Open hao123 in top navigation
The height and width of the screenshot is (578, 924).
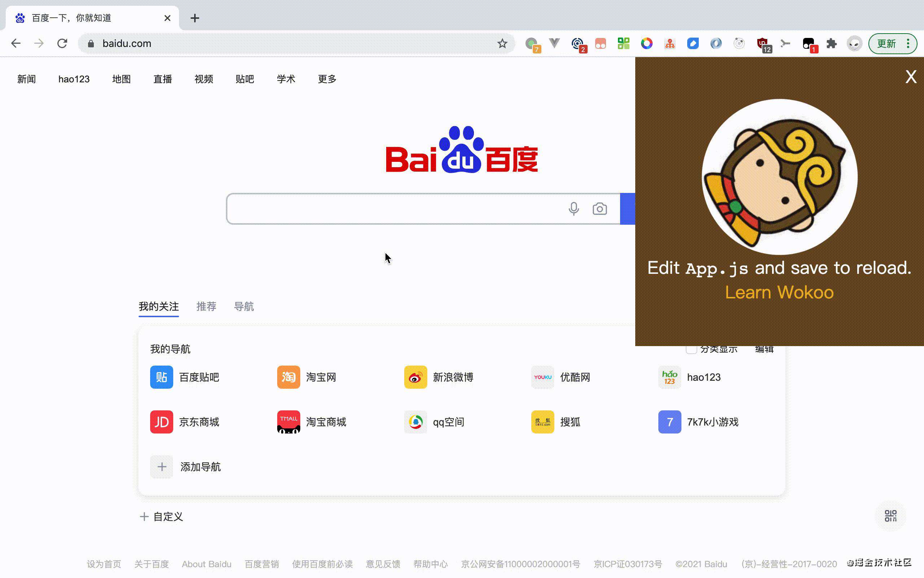click(x=74, y=79)
